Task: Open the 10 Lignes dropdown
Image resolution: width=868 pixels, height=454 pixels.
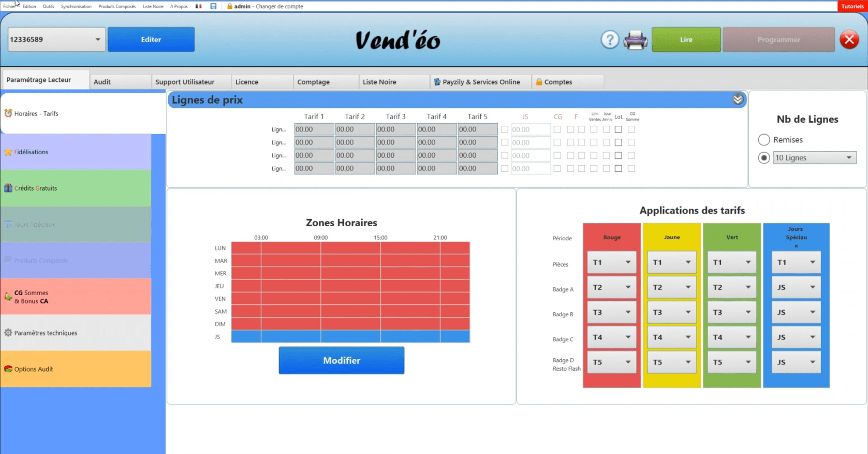Action: click(815, 158)
